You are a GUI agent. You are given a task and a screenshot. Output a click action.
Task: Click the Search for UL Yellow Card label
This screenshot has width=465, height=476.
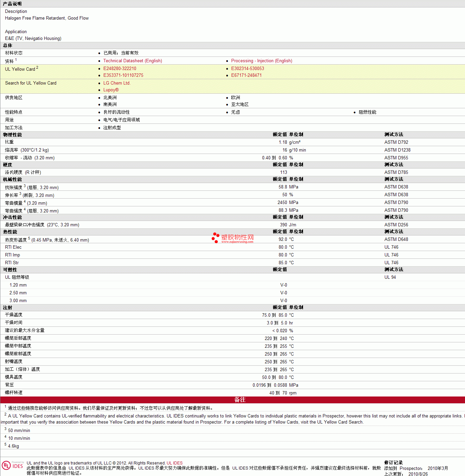point(31,83)
